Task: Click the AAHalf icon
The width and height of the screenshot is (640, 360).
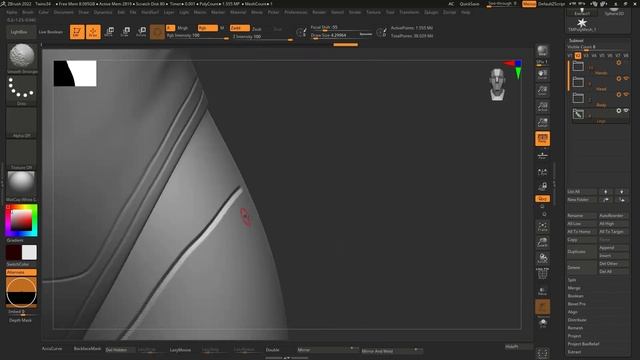Action: click(542, 122)
